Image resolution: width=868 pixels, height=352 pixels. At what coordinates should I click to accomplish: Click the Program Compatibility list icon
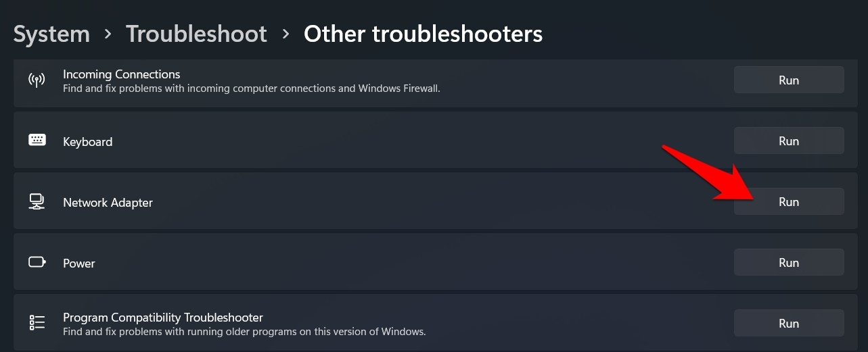37,323
